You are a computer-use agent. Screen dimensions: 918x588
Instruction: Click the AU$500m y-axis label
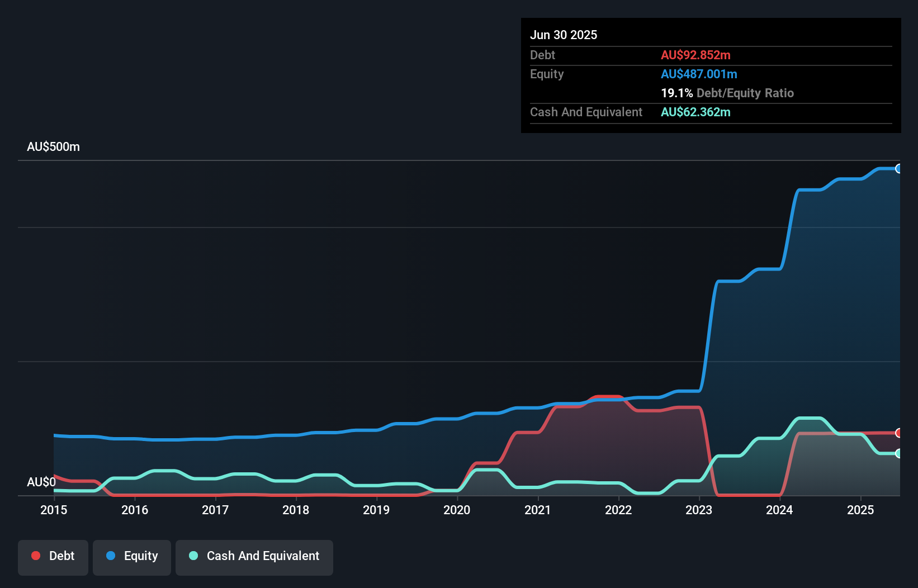(x=53, y=146)
